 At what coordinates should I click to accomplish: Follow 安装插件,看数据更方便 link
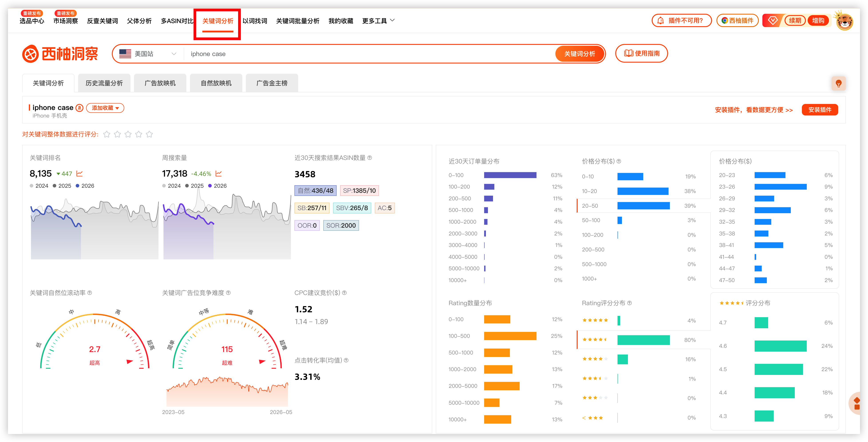(754, 110)
